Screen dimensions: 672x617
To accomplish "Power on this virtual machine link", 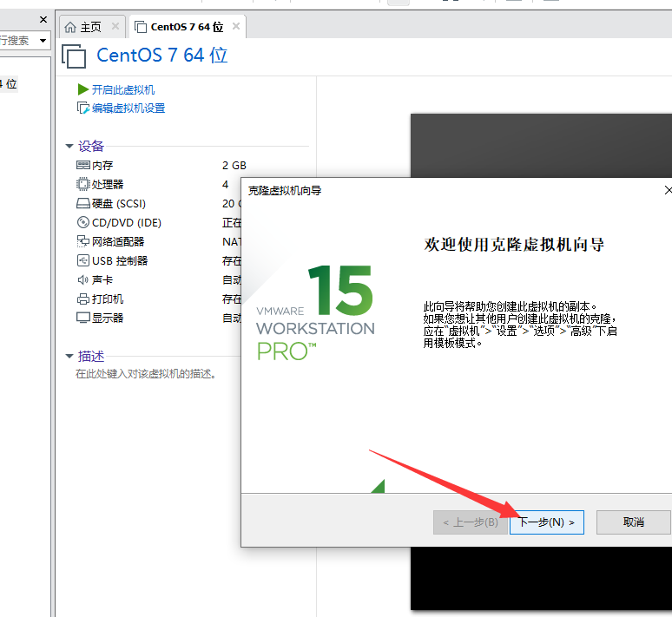I will [x=123, y=89].
